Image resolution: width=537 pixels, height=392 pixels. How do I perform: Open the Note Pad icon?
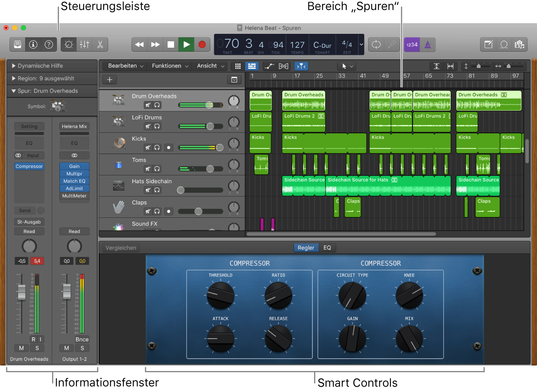click(489, 44)
